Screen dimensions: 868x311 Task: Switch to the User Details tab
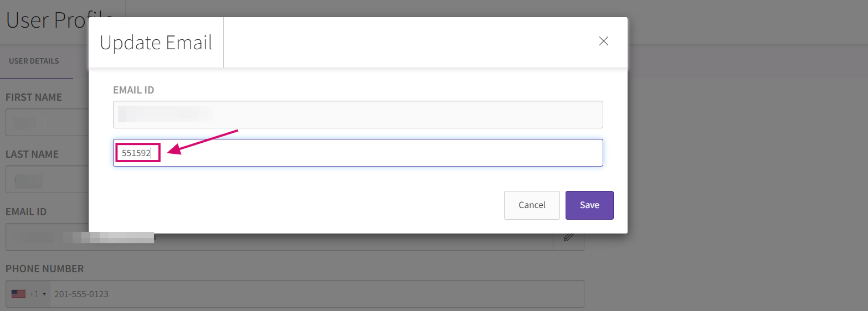34,61
